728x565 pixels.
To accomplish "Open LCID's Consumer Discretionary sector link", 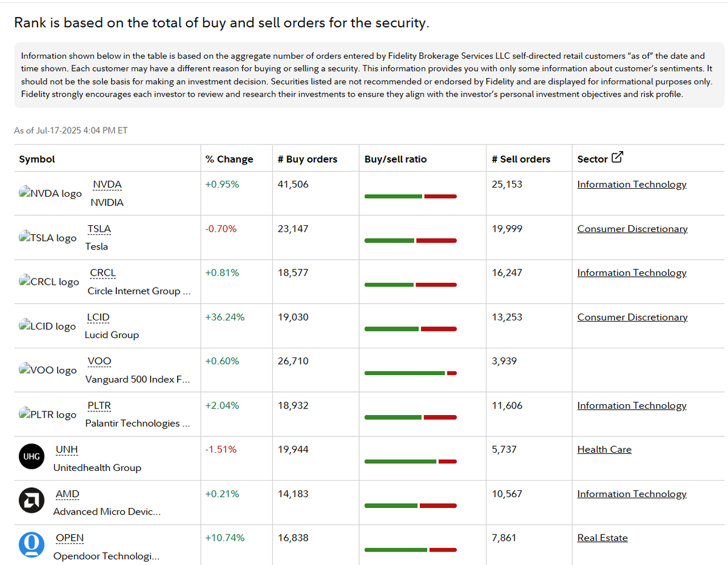I will [632, 317].
